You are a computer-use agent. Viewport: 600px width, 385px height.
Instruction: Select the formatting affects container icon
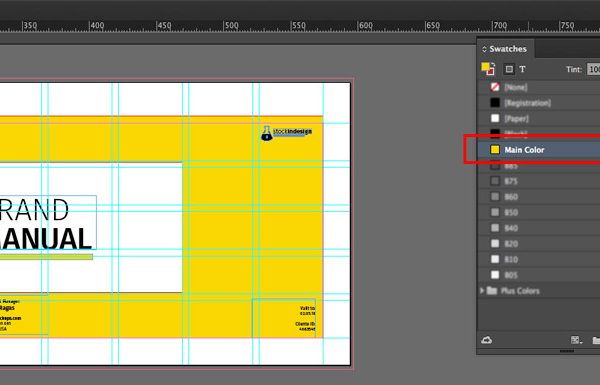click(509, 69)
